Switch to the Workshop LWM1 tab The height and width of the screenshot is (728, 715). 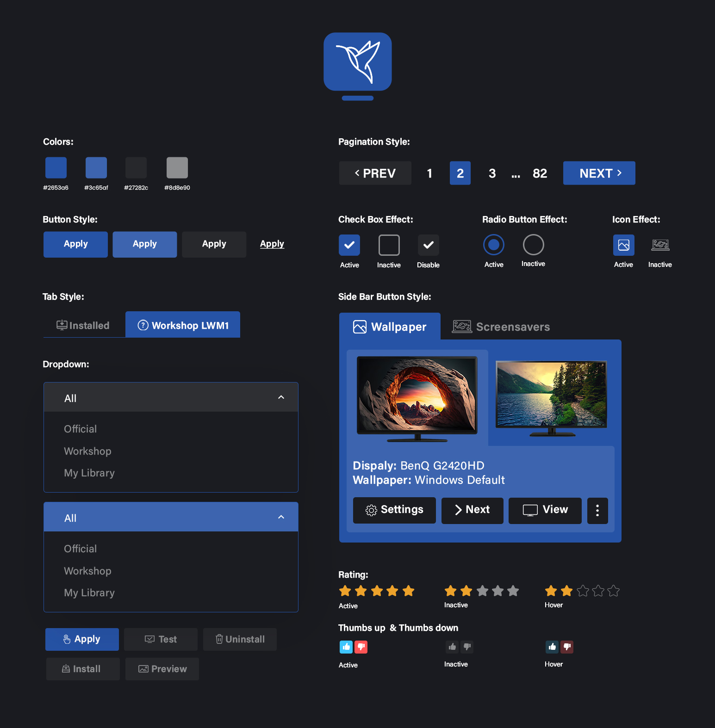click(x=183, y=325)
